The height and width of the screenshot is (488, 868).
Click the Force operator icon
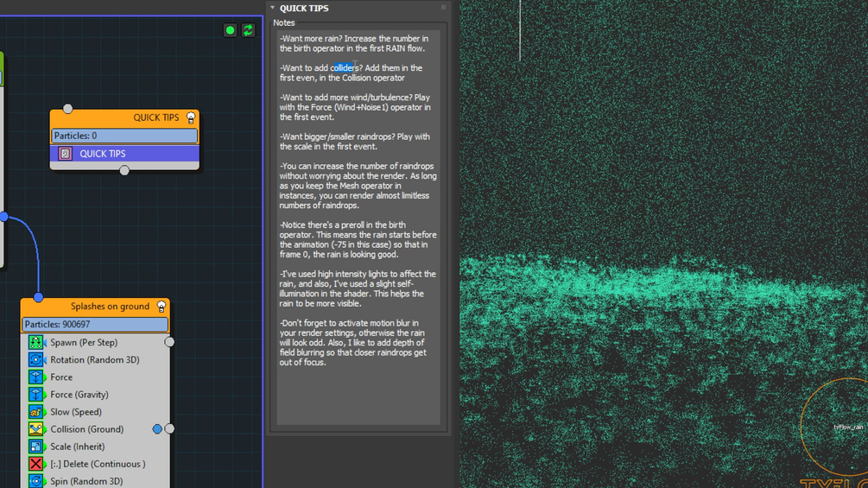(x=36, y=377)
